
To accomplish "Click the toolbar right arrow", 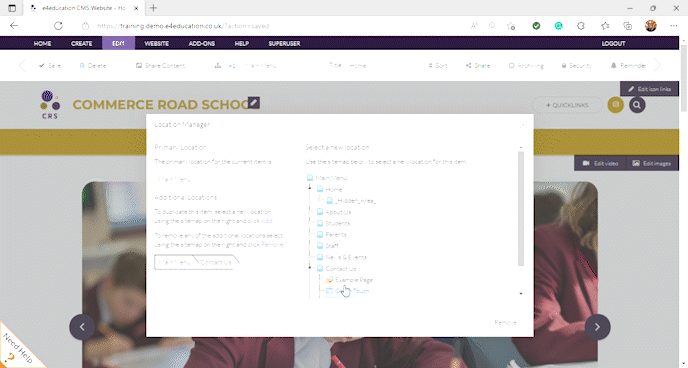I will pos(657,65).
